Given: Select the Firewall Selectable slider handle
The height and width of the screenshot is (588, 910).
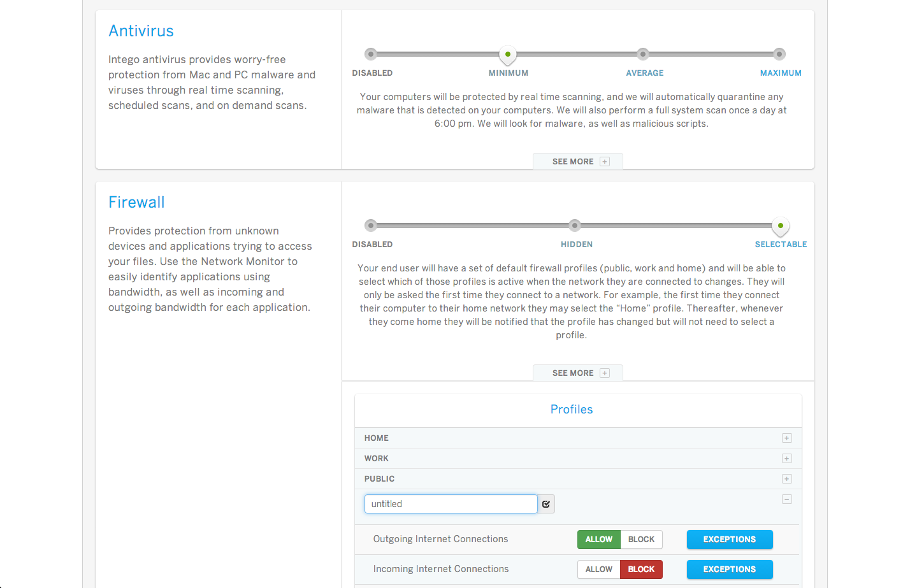Looking at the screenshot, I should tap(781, 226).
